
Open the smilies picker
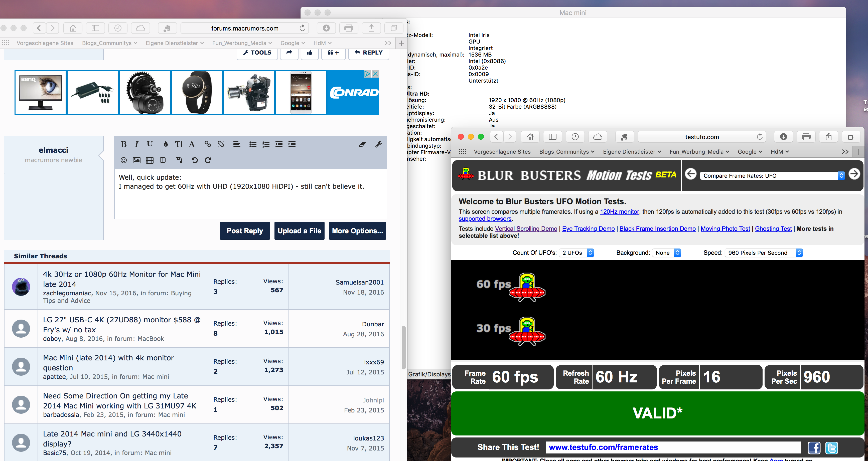pyautogui.click(x=124, y=160)
